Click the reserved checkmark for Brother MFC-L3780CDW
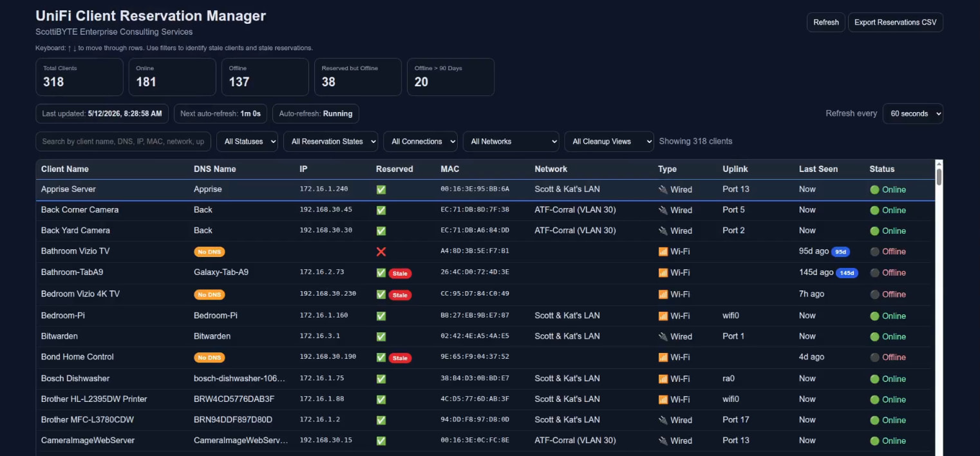The width and height of the screenshot is (980, 456). coord(381,420)
